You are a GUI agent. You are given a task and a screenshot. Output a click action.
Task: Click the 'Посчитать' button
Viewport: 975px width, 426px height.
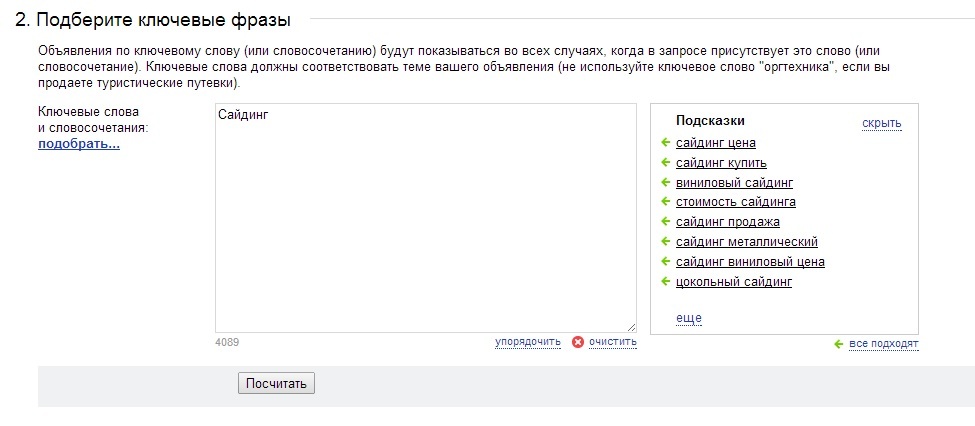click(x=276, y=383)
